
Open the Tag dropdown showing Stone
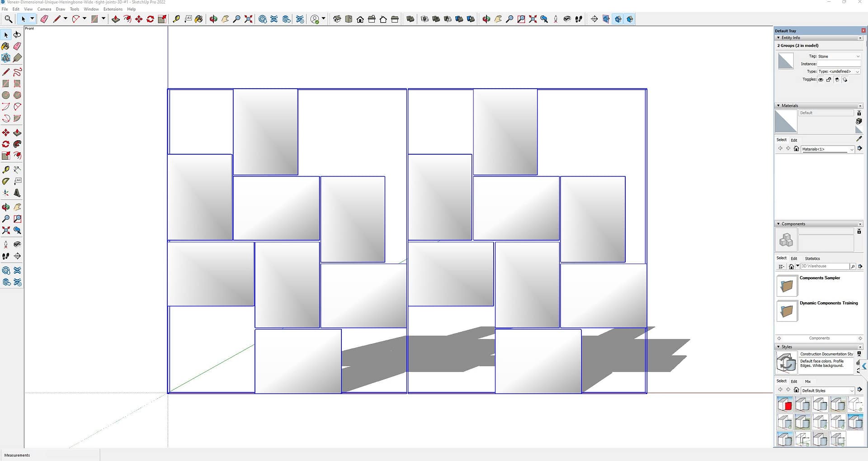pos(839,57)
